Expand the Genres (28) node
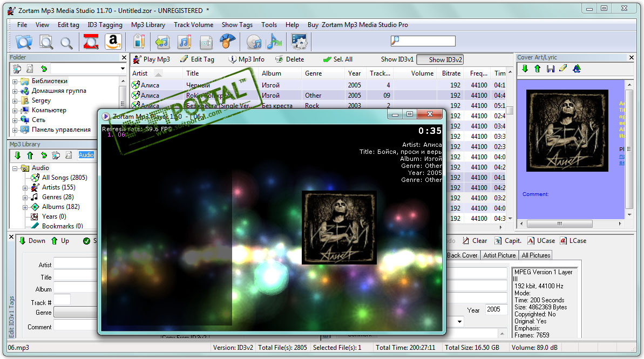 [x=25, y=198]
